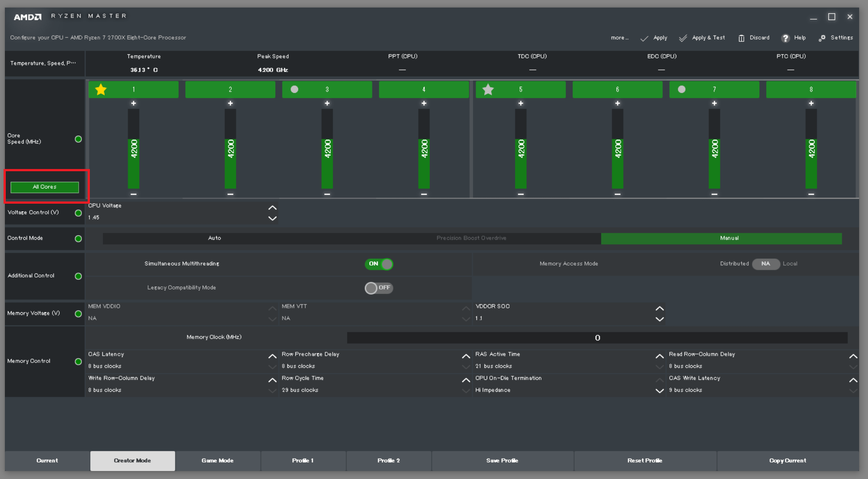The image size is (868, 479).
Task: Click the Apply & Test checkmark icon
Action: click(x=683, y=38)
